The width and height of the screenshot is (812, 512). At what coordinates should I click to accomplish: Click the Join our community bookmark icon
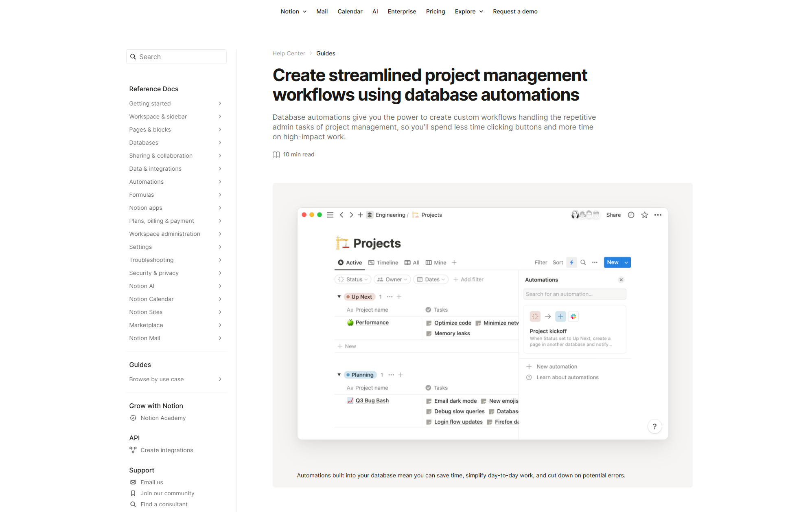click(x=133, y=493)
